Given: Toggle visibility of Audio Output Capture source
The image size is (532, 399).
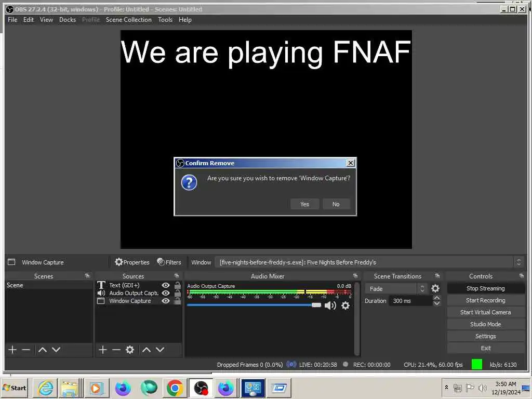Looking at the screenshot, I should (x=166, y=293).
